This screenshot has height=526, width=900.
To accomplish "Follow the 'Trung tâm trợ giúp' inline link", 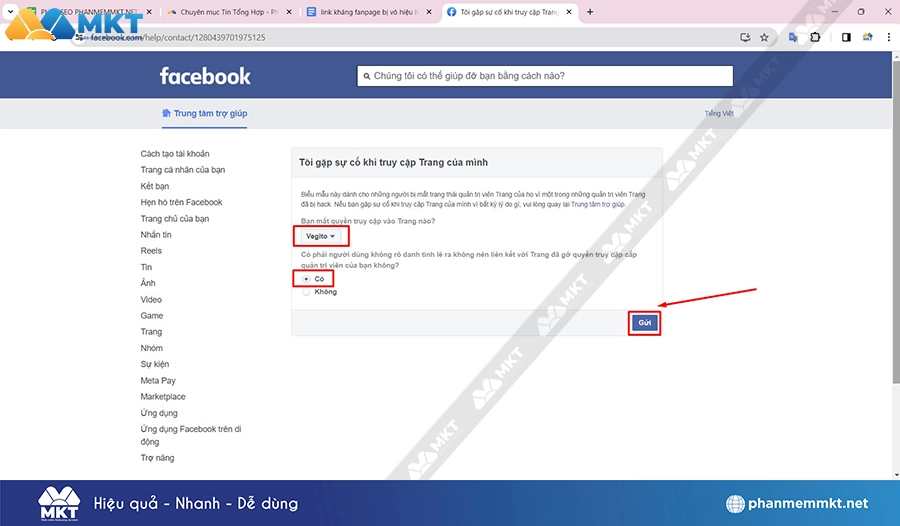I will pos(598,204).
